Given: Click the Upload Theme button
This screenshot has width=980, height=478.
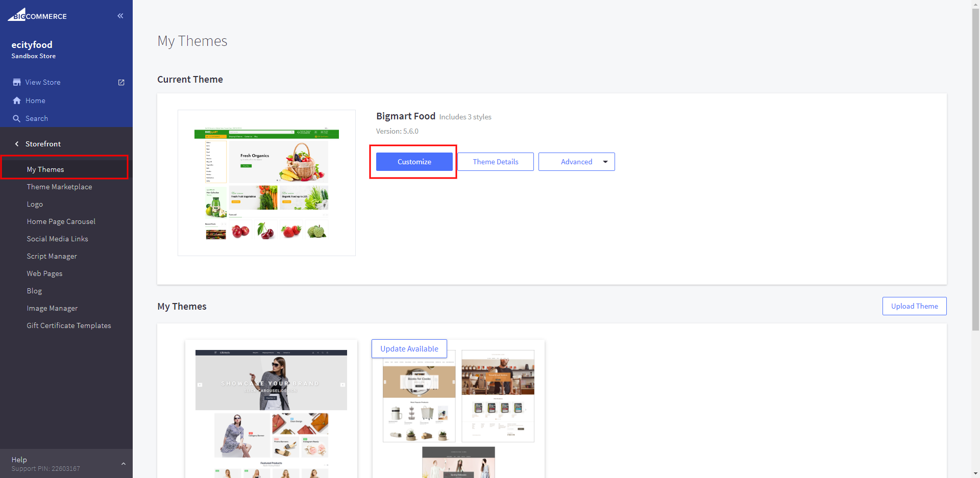Looking at the screenshot, I should [915, 306].
